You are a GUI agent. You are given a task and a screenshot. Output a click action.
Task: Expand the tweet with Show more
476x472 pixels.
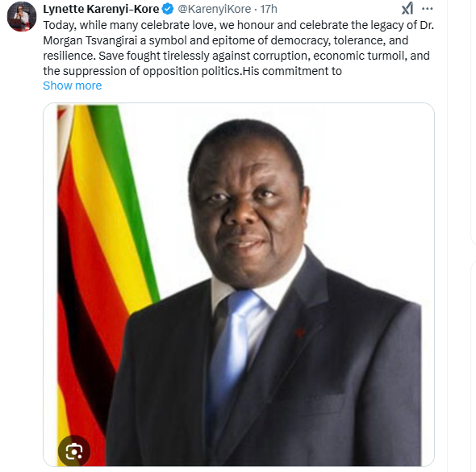click(x=73, y=86)
